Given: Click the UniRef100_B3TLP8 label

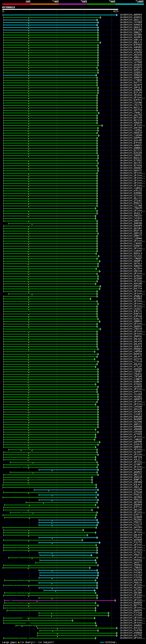Looking at the screenshot, I should click(131, 93).
